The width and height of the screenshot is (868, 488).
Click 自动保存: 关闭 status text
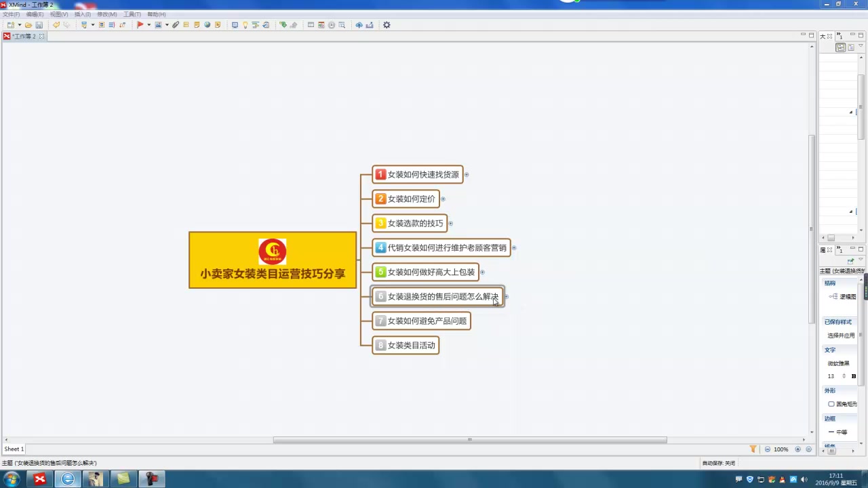719,463
